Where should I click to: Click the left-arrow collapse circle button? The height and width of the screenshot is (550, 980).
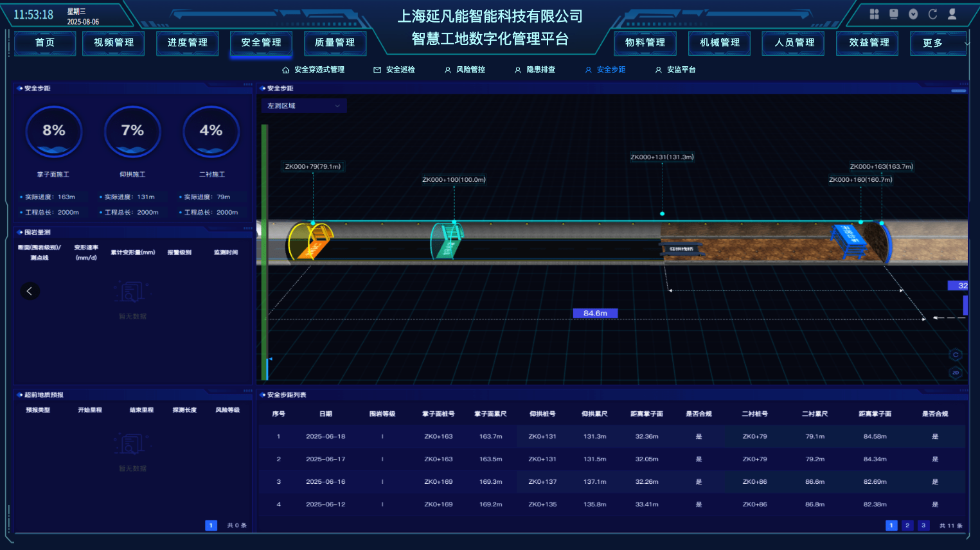click(x=30, y=291)
